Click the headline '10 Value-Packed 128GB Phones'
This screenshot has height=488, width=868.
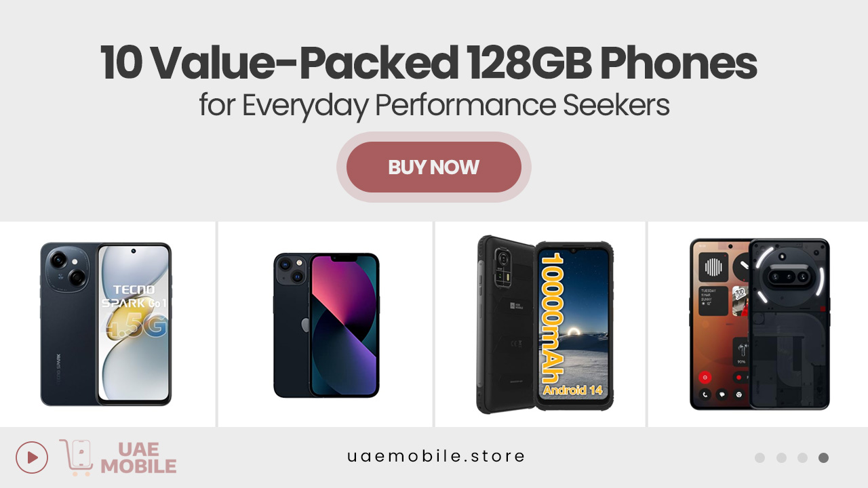coord(429,63)
